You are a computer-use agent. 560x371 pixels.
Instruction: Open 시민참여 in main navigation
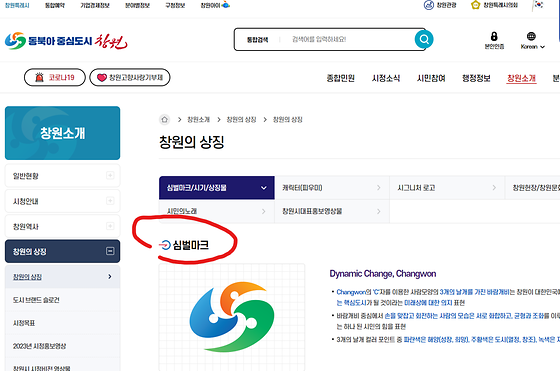click(431, 78)
